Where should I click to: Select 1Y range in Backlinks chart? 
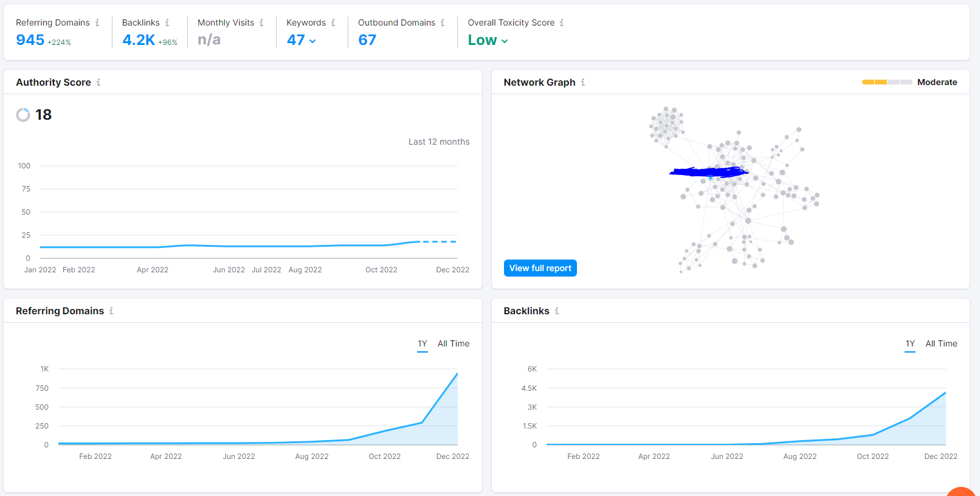click(910, 344)
